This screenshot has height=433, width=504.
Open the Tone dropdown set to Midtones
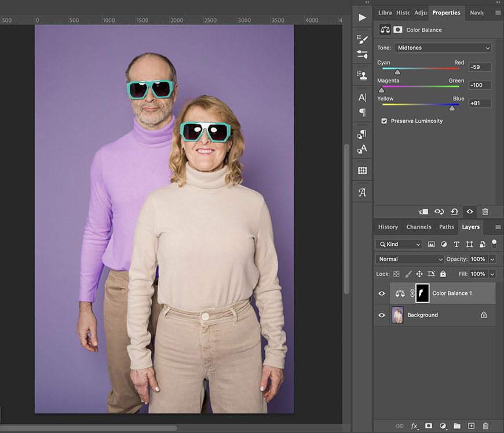[443, 48]
